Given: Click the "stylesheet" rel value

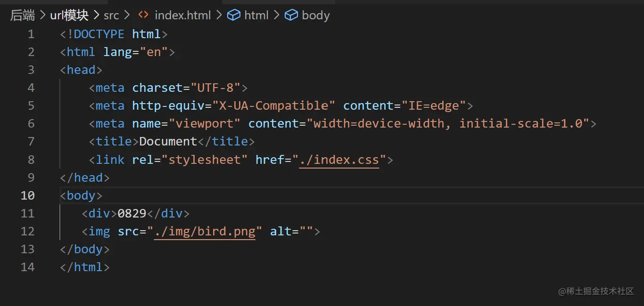Looking at the screenshot, I should (205, 160).
